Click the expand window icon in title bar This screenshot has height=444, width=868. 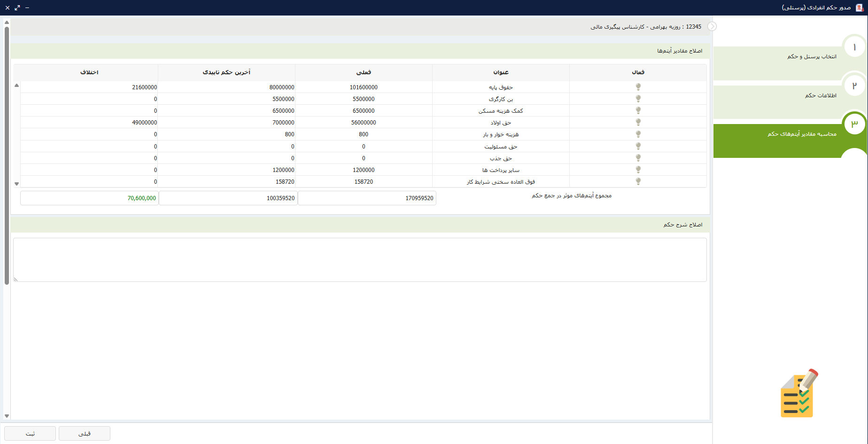tap(17, 8)
